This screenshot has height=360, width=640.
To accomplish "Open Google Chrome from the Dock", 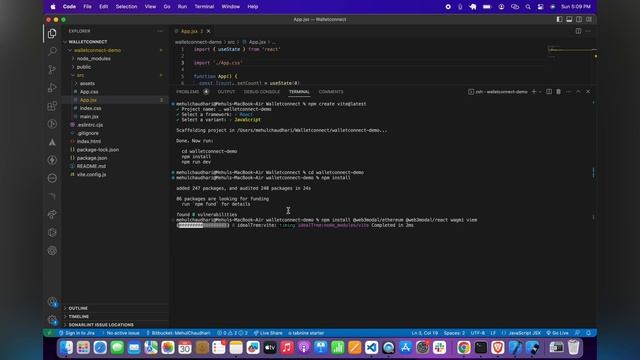I will [x=463, y=347].
